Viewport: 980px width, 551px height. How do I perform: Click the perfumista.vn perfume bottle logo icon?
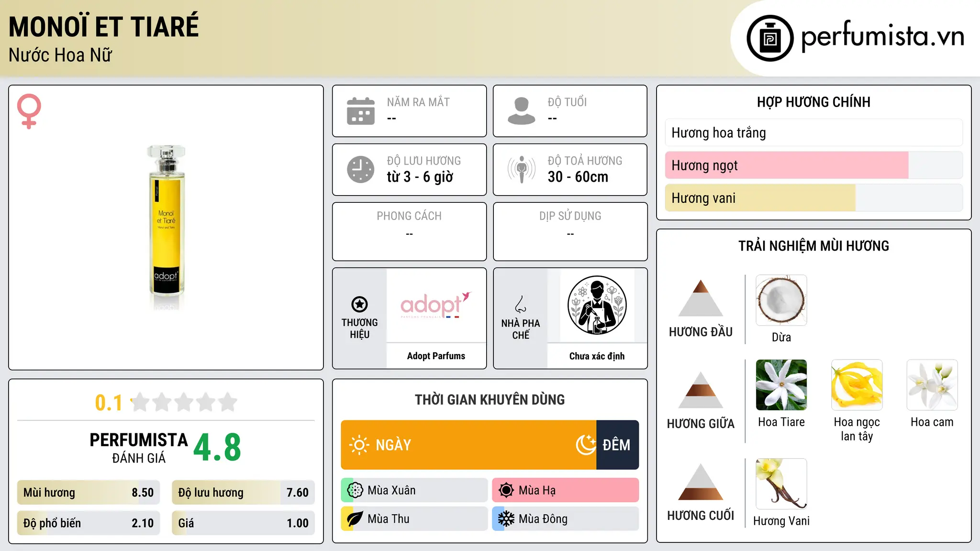pos(770,38)
